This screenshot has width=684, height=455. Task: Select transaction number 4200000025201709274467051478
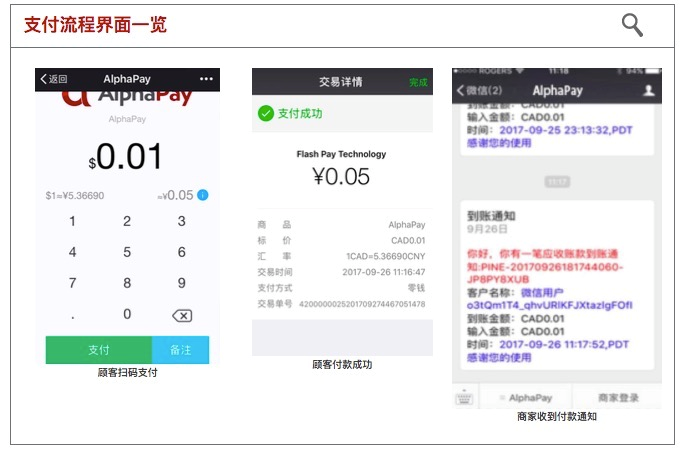[x=362, y=304]
